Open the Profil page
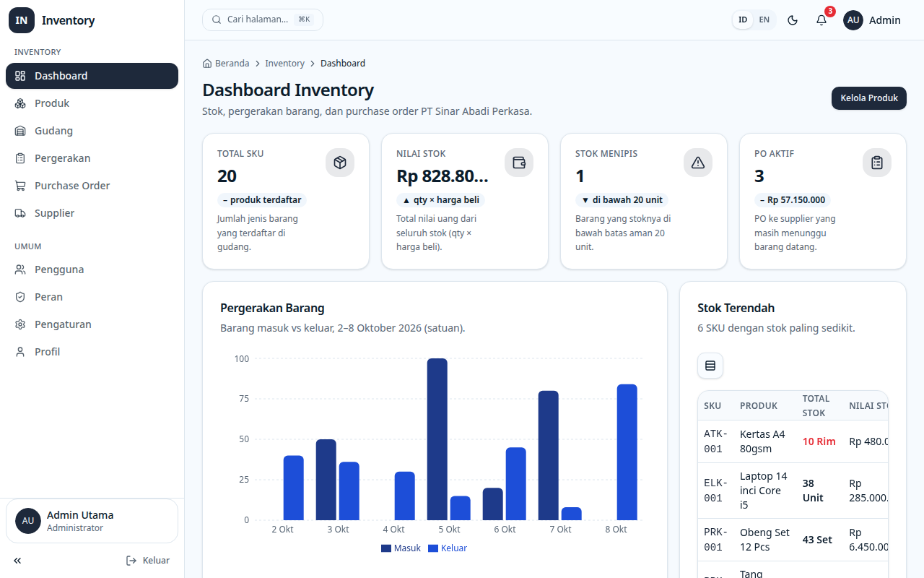The width and height of the screenshot is (924, 578). [92, 352]
